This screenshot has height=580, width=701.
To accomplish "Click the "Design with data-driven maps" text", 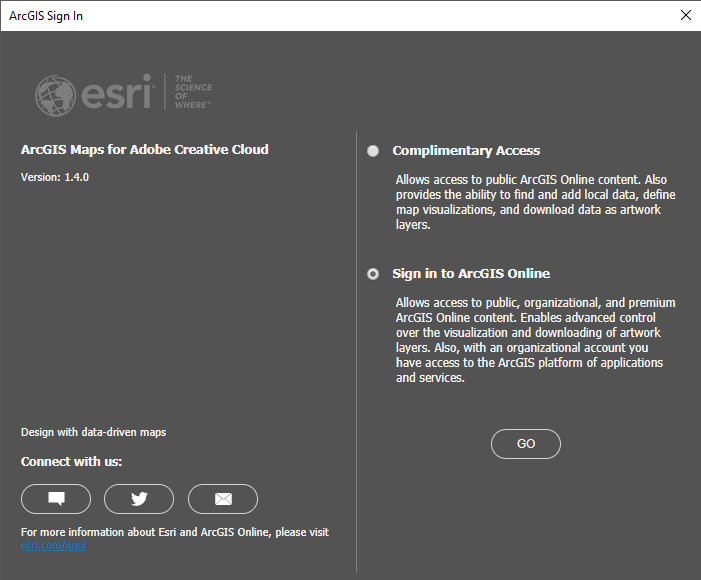I will point(93,432).
